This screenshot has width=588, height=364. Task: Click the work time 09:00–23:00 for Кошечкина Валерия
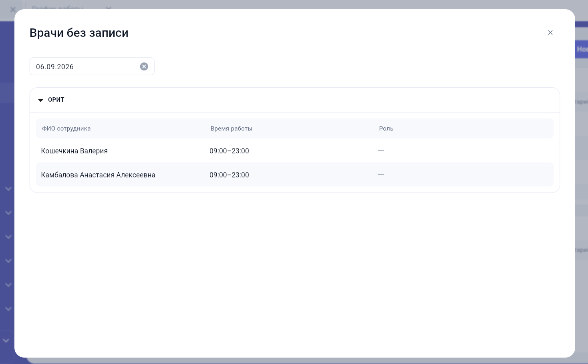(x=229, y=151)
